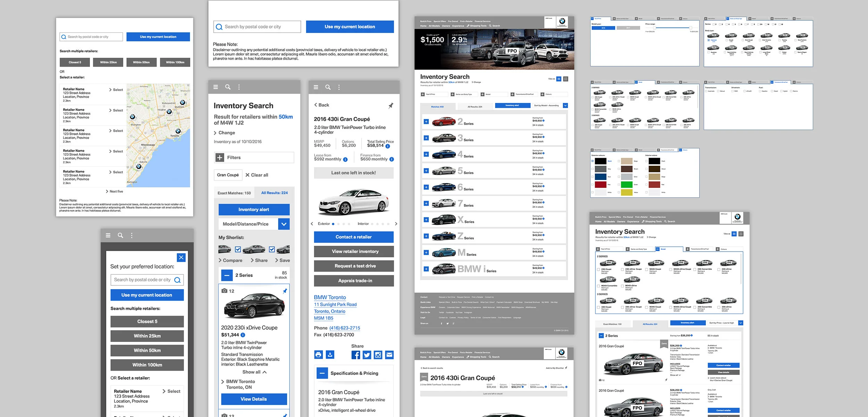This screenshot has width=868, height=417.
Task: Collapse the 2 Series group on mobile
Action: 227,275
